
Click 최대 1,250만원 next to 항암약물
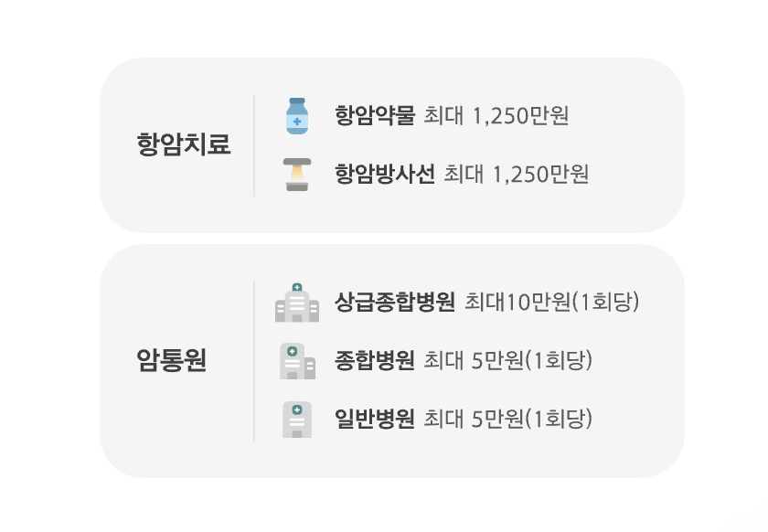point(496,116)
